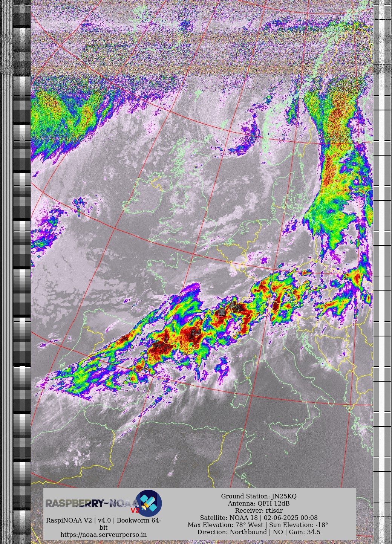Click the satellite icon in logo circle
392x544 pixels.
149,503
